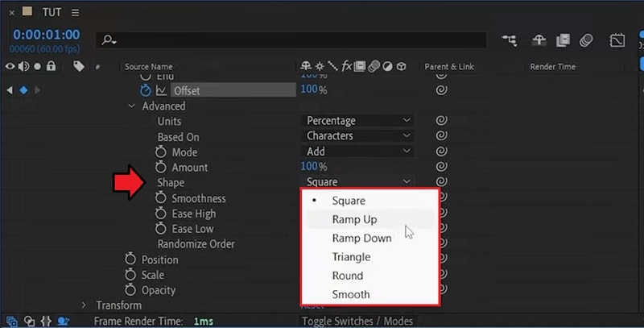Click the solo column dot icon
This screenshot has width=644, height=328.
coord(37,66)
